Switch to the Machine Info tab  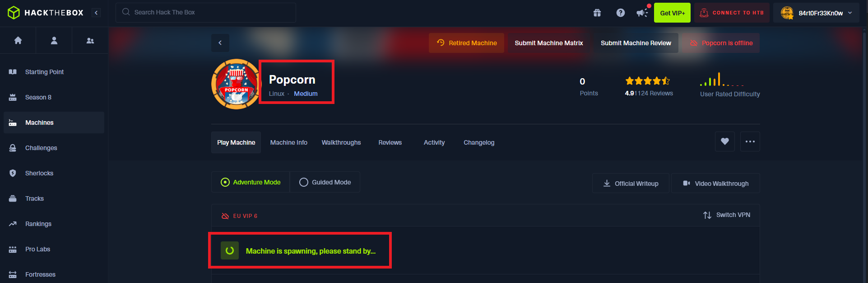[289, 142]
